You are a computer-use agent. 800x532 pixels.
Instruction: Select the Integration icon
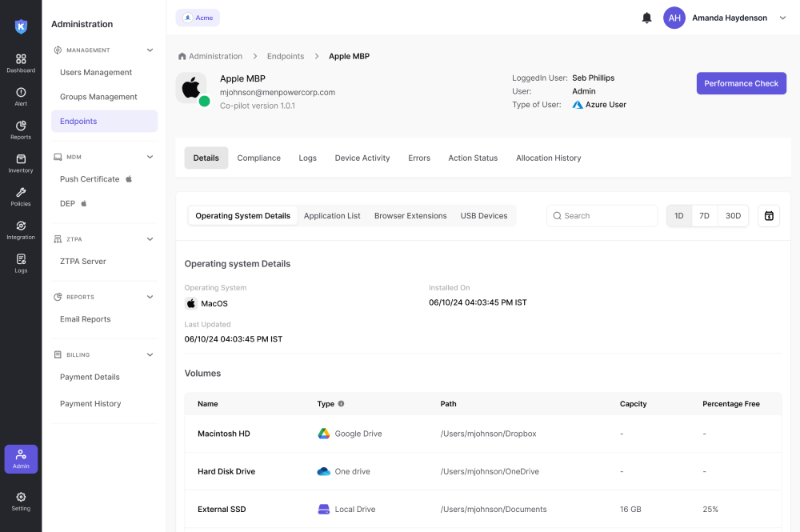click(x=21, y=230)
